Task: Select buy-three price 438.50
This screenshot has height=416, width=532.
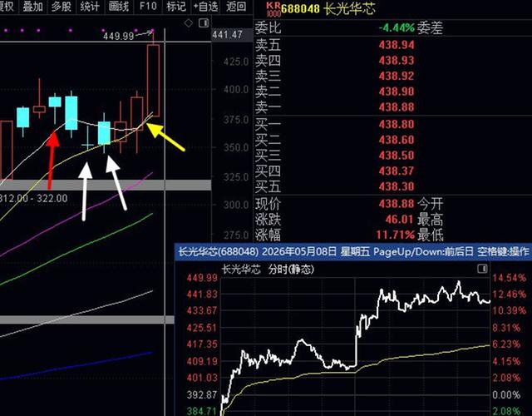Action: [x=397, y=156]
